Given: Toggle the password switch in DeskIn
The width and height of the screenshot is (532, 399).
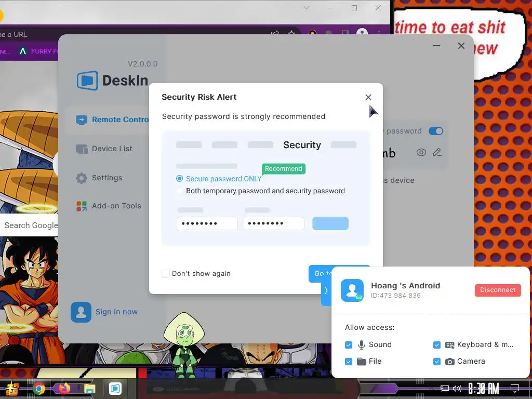Looking at the screenshot, I should coord(436,131).
